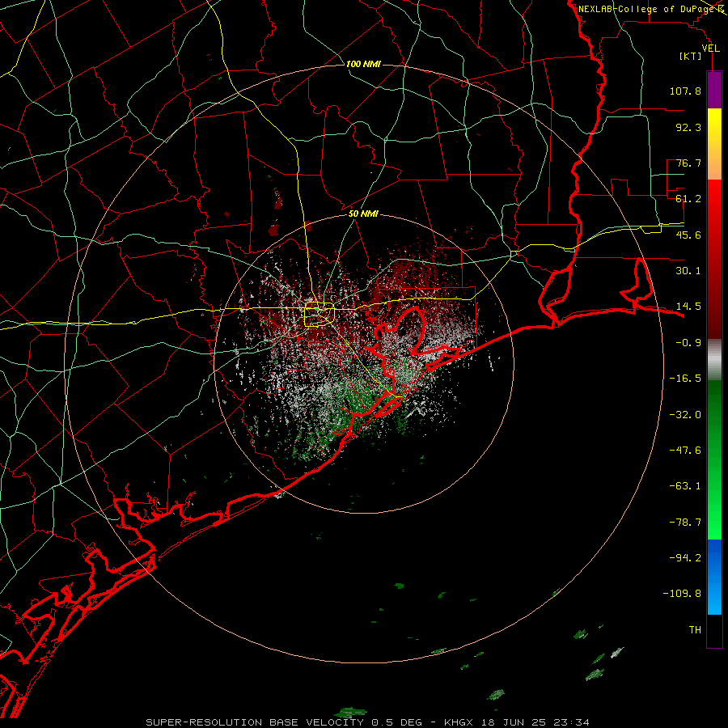Image resolution: width=728 pixels, height=728 pixels.
Task: Pick the gray near-zero segment of color bar
Action: coord(714,360)
